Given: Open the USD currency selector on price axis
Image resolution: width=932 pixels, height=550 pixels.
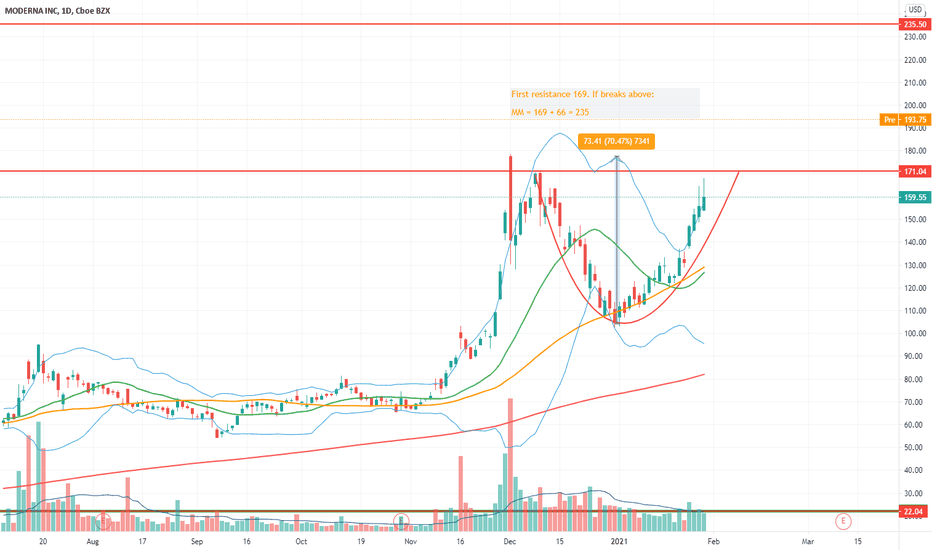Looking at the screenshot, I should 915,10.
